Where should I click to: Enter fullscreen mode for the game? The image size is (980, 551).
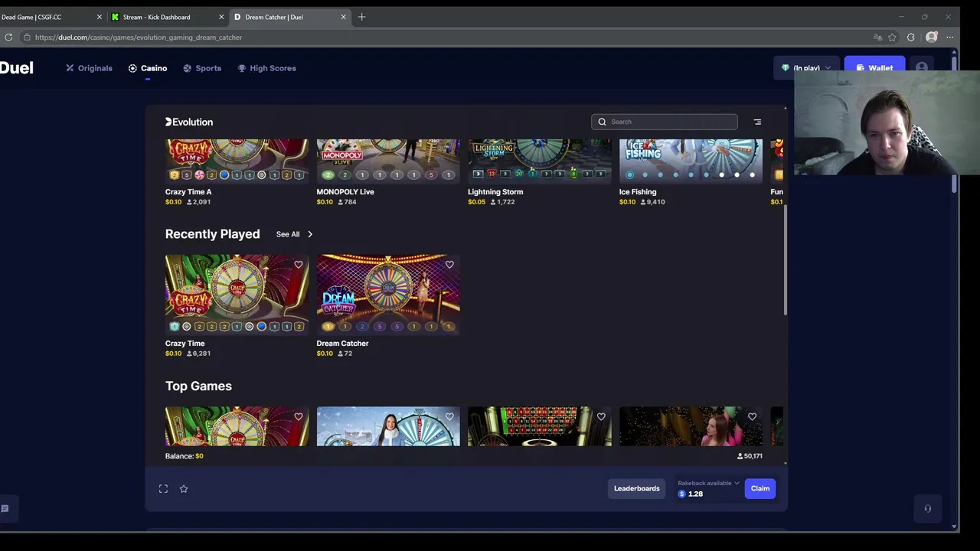[x=163, y=489]
